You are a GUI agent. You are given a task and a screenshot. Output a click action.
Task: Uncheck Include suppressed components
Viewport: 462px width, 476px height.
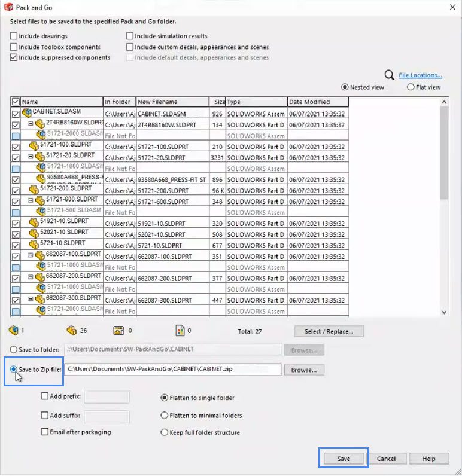[14, 58]
